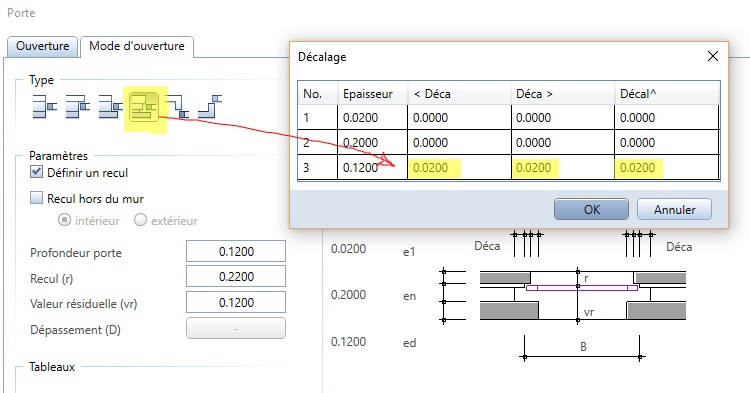750x393 pixels.
Task: Confirm the Décalage dialog with OK
Action: click(x=591, y=209)
